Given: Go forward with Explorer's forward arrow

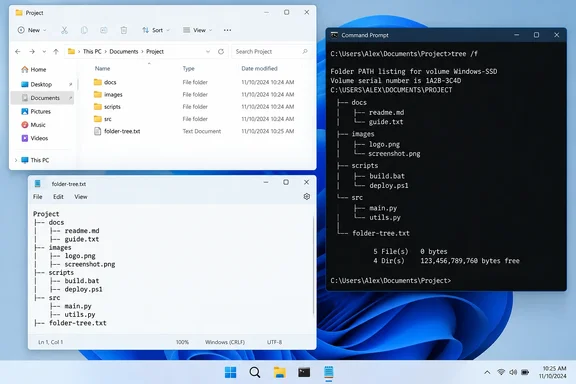Looking at the screenshot, I should tap(32, 51).
